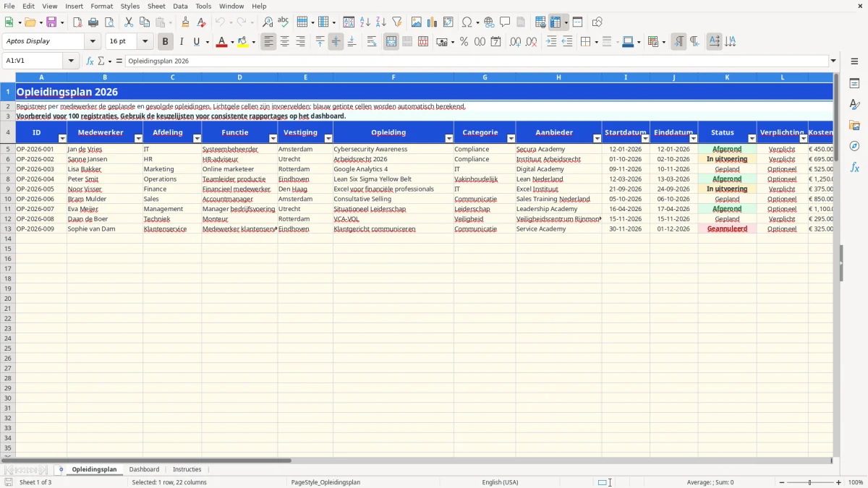Export directly as PDF
This screenshot has width=868, height=488.
coord(77,22)
